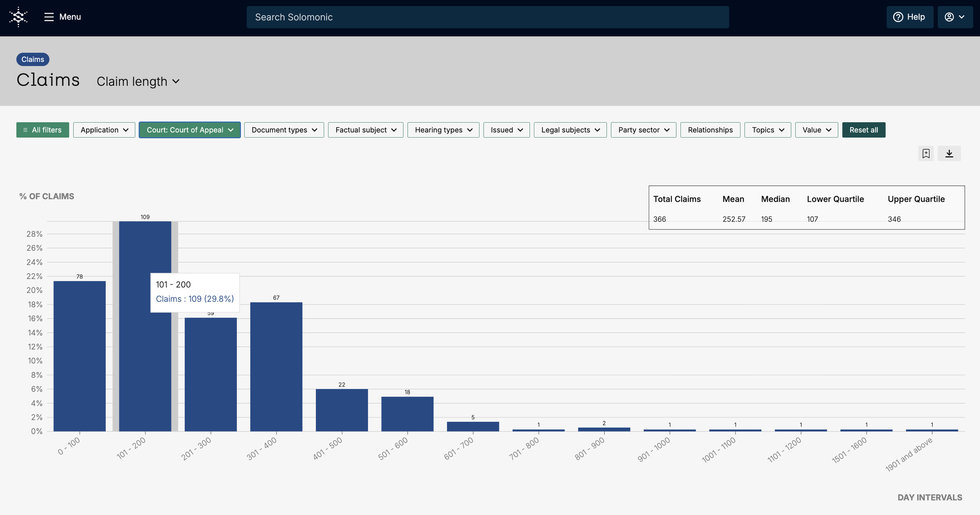The width and height of the screenshot is (980, 515).
Task: Click in the Search Solomonic field
Action: point(487,17)
